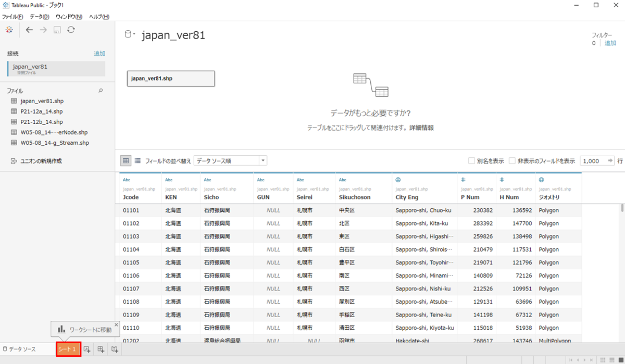625x364 pixels.
Task: Select the japan_ver81 connection
Action: click(56, 69)
